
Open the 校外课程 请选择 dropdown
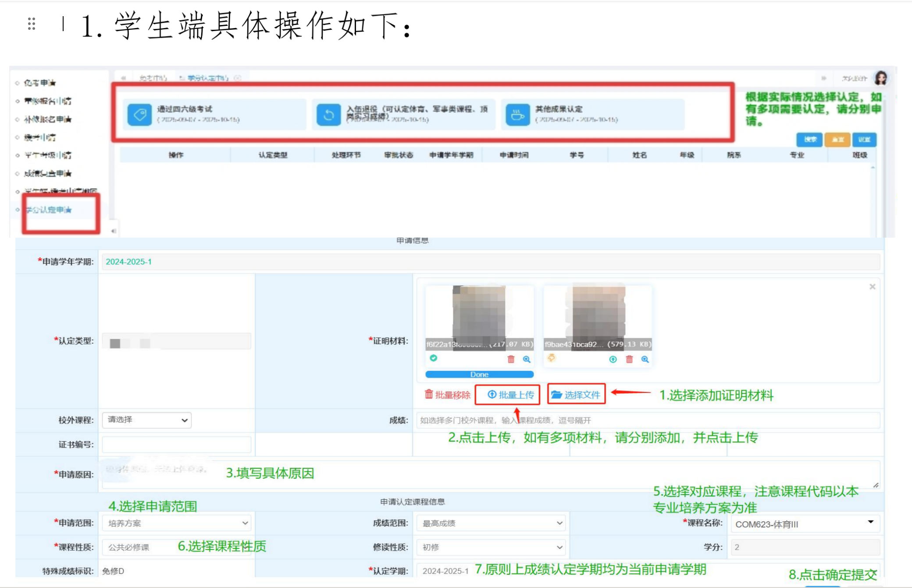click(x=147, y=420)
